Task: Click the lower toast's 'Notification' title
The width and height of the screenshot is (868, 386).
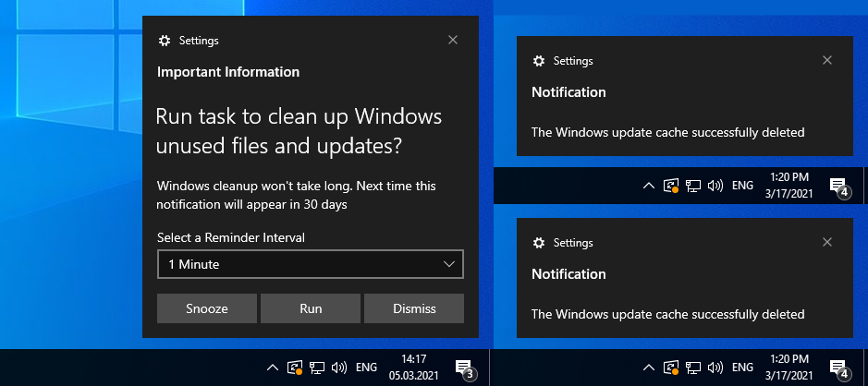Action: click(x=568, y=273)
